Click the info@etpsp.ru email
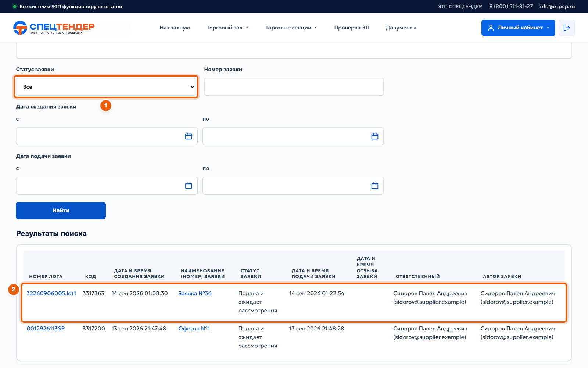 point(556,6)
